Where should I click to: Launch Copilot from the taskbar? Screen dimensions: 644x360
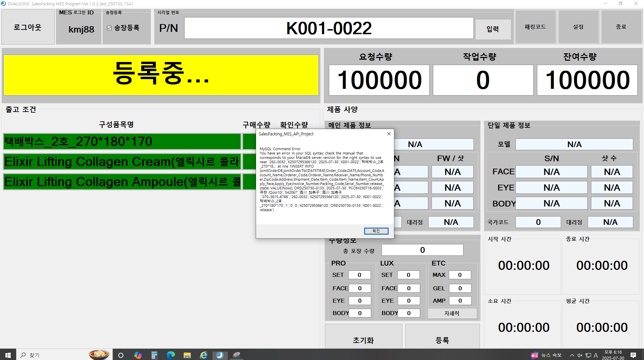tap(138, 355)
